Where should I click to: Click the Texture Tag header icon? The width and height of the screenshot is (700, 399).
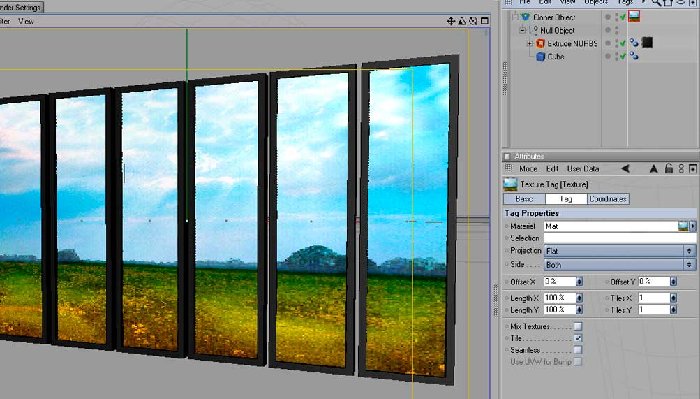coord(510,184)
